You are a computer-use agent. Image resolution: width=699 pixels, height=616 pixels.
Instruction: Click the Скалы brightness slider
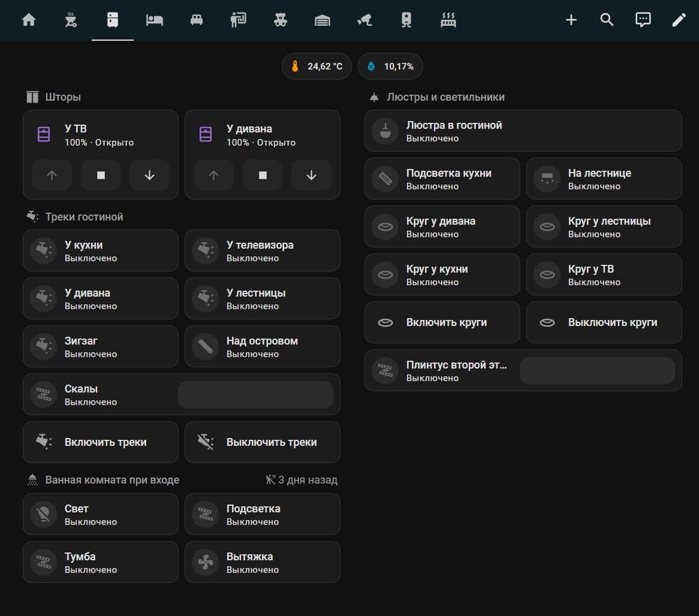click(255, 394)
